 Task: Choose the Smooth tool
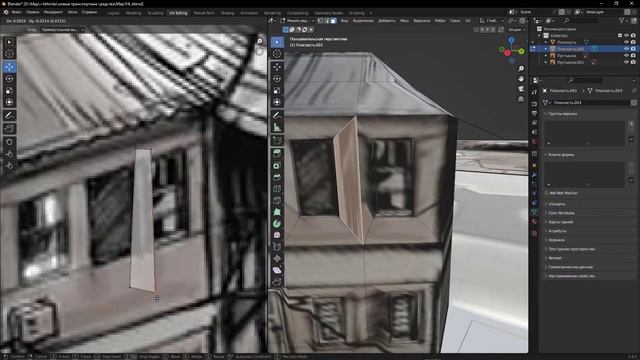click(277, 236)
